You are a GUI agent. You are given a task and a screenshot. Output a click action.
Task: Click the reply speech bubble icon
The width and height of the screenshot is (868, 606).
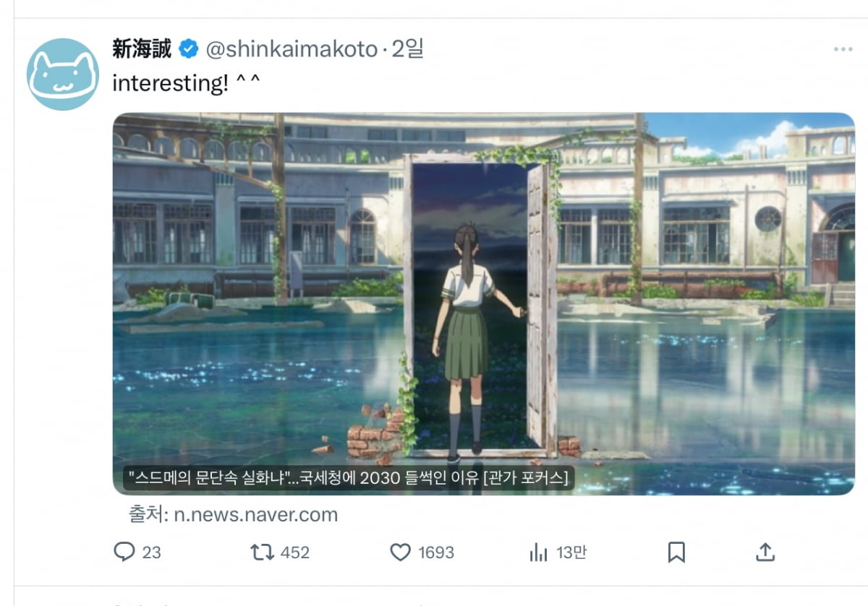pyautogui.click(x=124, y=552)
